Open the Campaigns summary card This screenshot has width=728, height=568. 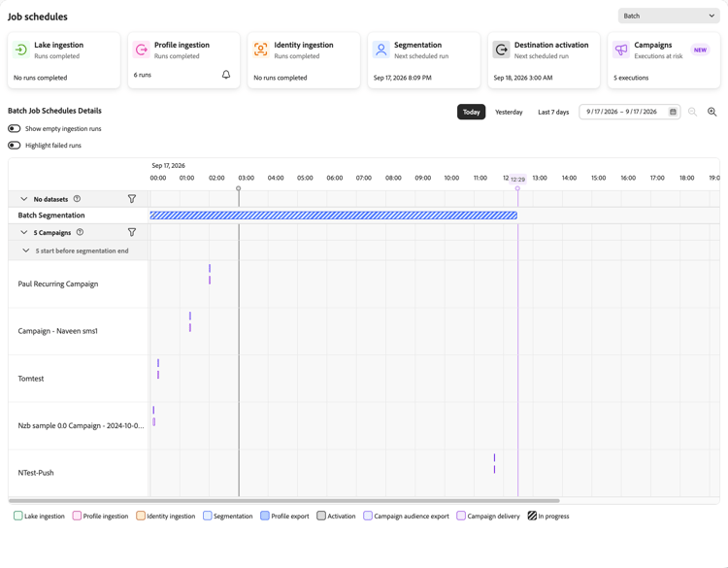point(664,60)
